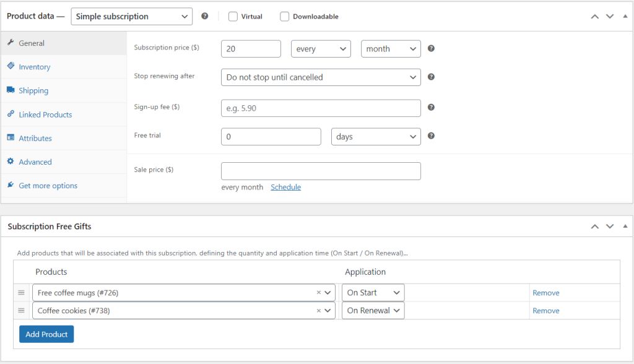Click the Add Product button

coord(46,334)
